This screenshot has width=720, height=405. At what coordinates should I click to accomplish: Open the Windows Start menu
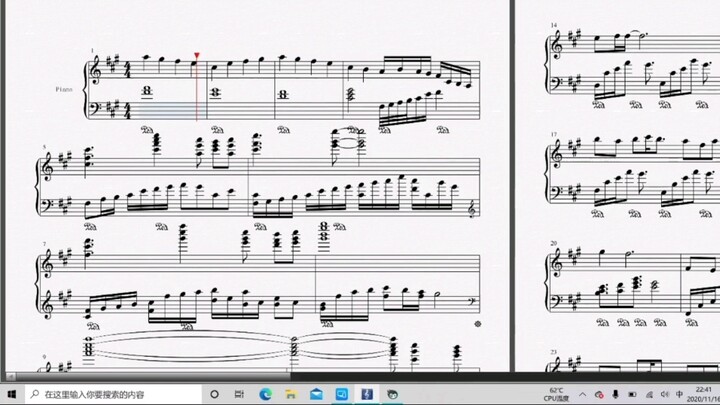pyautogui.click(x=11, y=394)
